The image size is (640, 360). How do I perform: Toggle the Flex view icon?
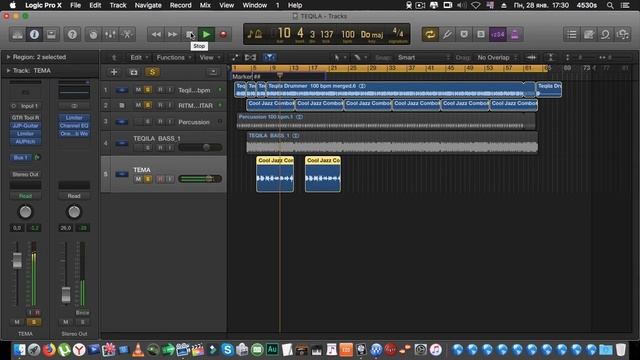pyautogui.click(x=250, y=58)
